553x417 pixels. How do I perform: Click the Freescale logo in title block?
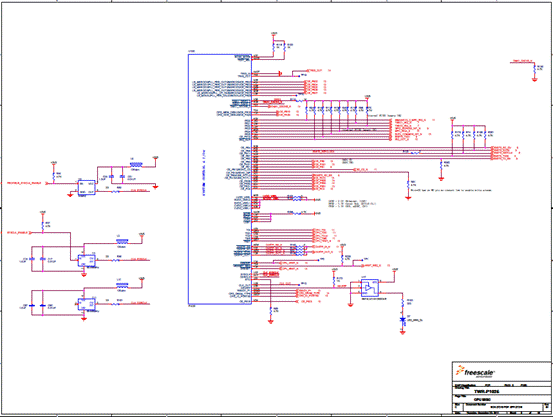click(475, 372)
